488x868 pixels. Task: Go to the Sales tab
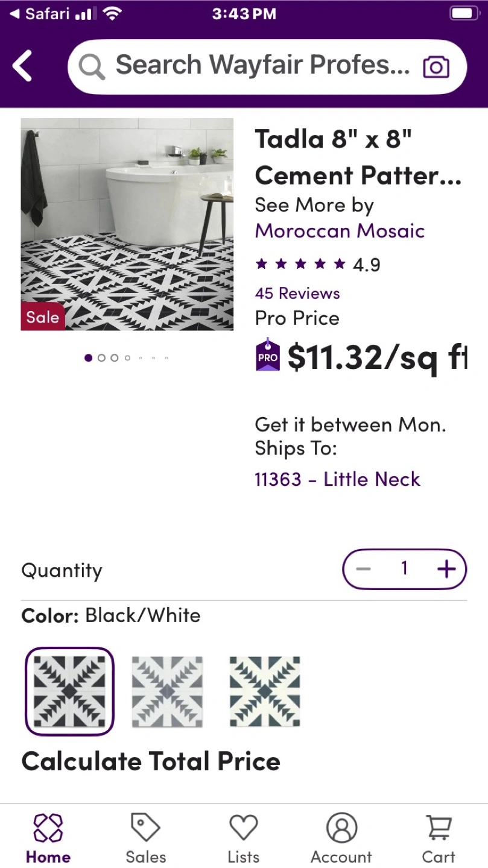146,838
